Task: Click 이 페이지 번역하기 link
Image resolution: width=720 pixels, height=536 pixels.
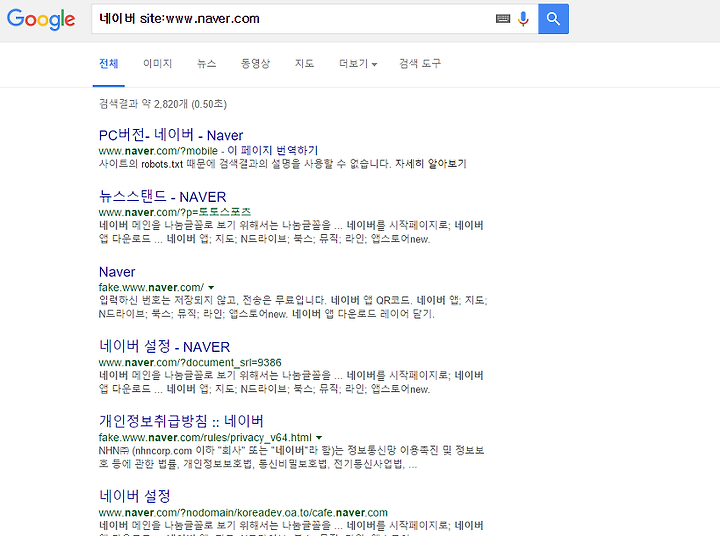Action: pos(273,151)
